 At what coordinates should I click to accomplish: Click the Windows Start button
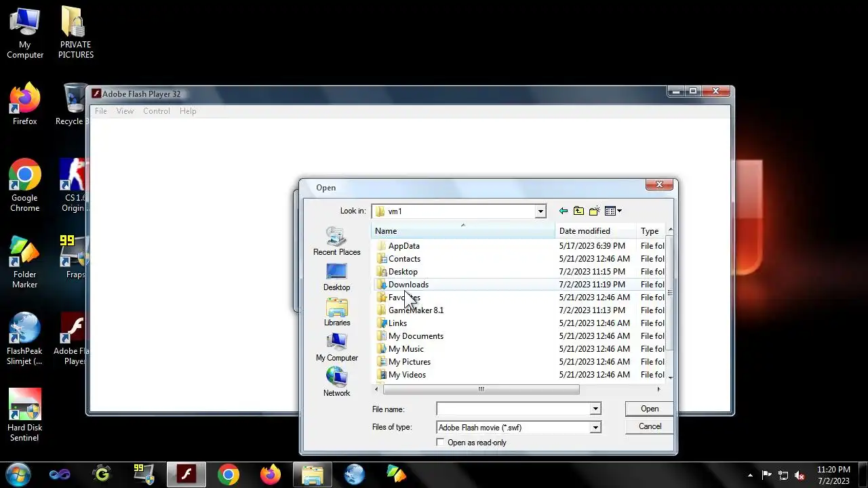18,474
